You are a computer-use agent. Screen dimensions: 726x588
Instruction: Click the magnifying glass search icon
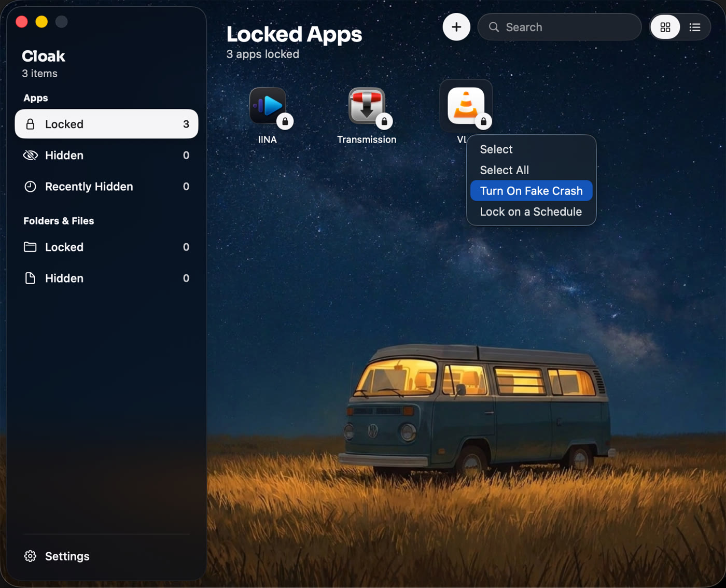tap(494, 27)
